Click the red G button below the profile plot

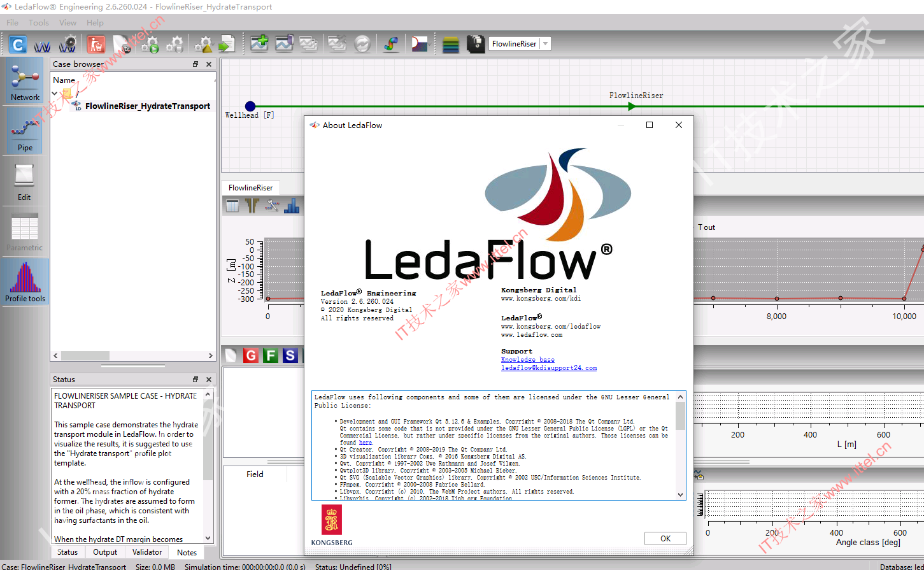pyautogui.click(x=250, y=355)
